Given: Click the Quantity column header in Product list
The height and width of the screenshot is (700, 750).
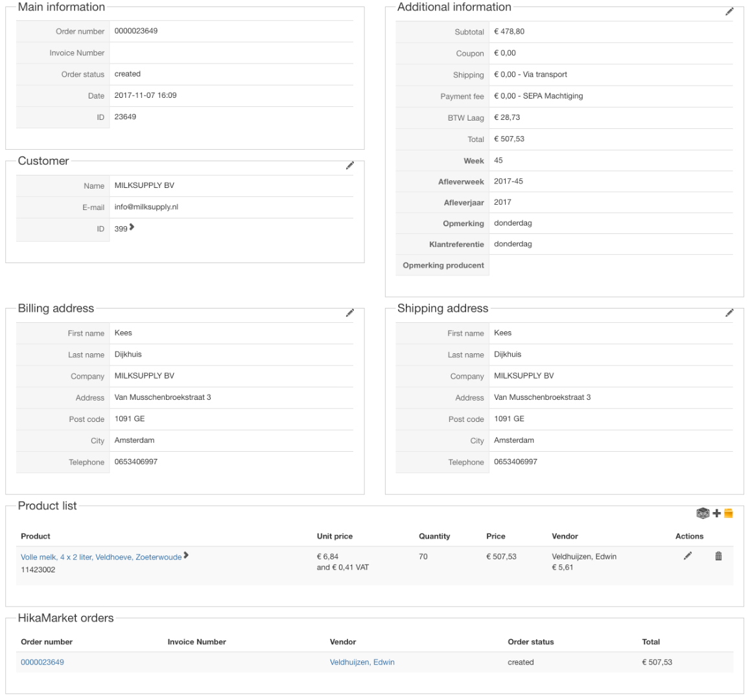Looking at the screenshot, I should tap(434, 536).
